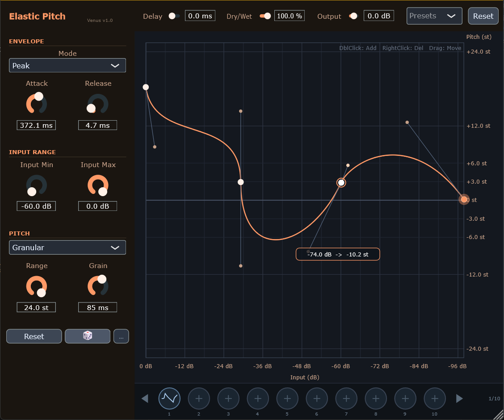Image resolution: width=504 pixels, height=420 pixels.
Task: Click the Input Max 0.0 dB field
Action: point(98,206)
